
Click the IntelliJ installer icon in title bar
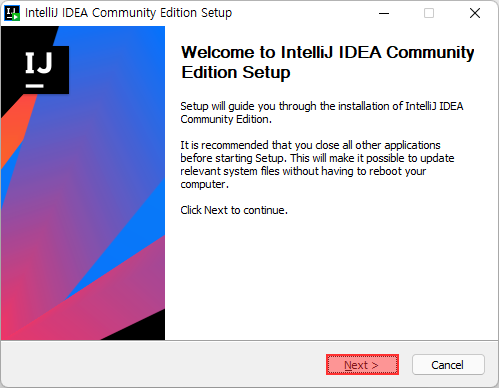click(12, 13)
